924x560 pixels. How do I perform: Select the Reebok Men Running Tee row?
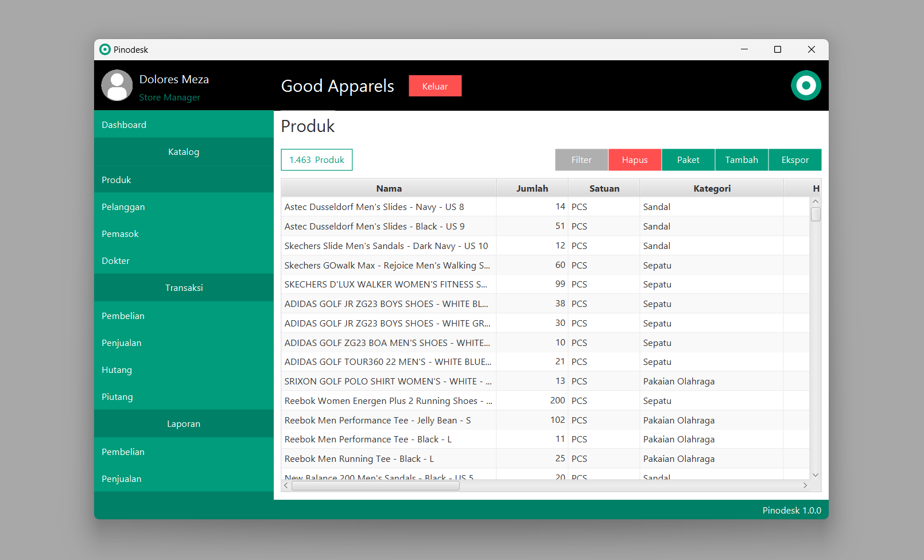pyautogui.click(x=359, y=458)
